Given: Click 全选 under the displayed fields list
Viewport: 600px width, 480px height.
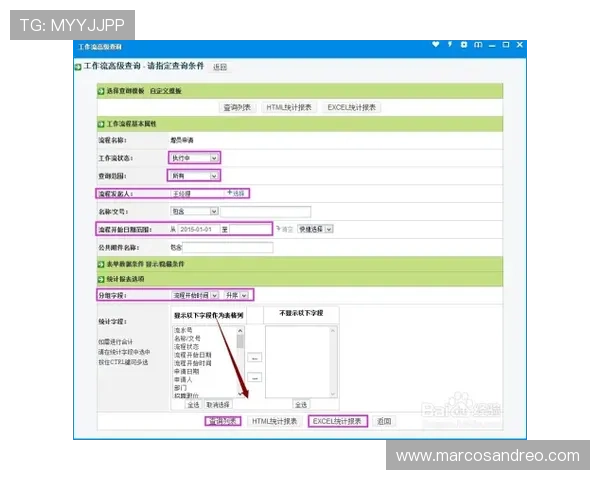Looking at the screenshot, I should (194, 405).
